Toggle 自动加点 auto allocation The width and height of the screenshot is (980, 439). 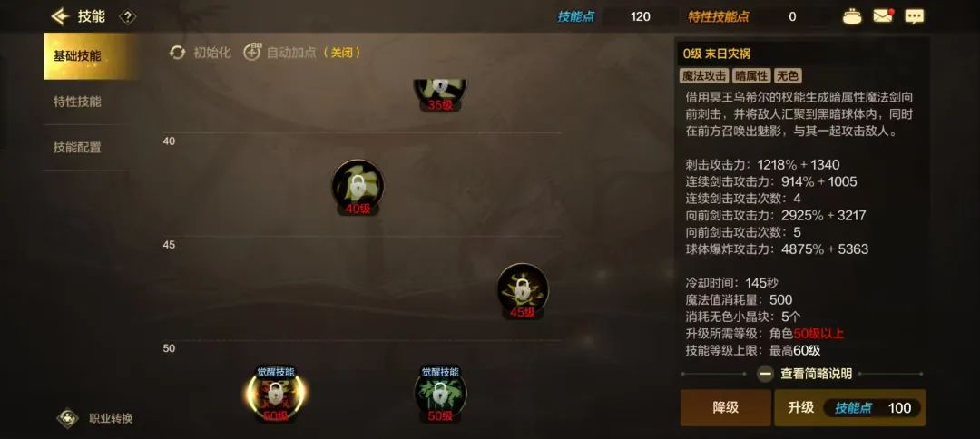[x=302, y=53]
